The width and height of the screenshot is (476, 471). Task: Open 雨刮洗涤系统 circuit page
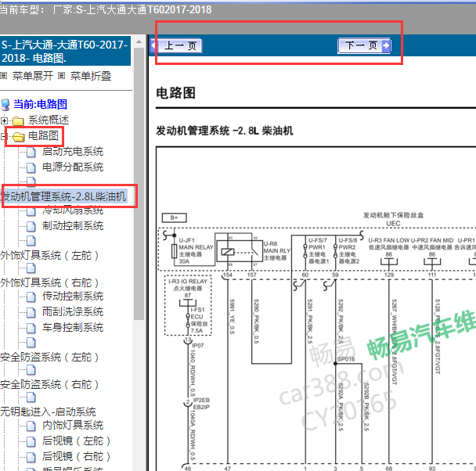[73, 311]
